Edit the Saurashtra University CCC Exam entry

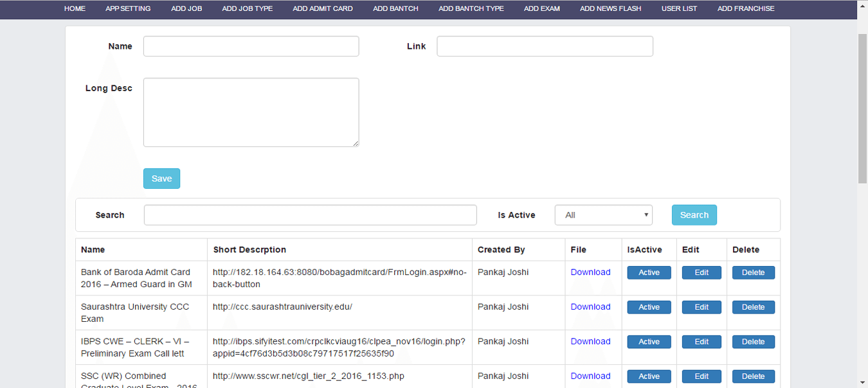point(701,307)
